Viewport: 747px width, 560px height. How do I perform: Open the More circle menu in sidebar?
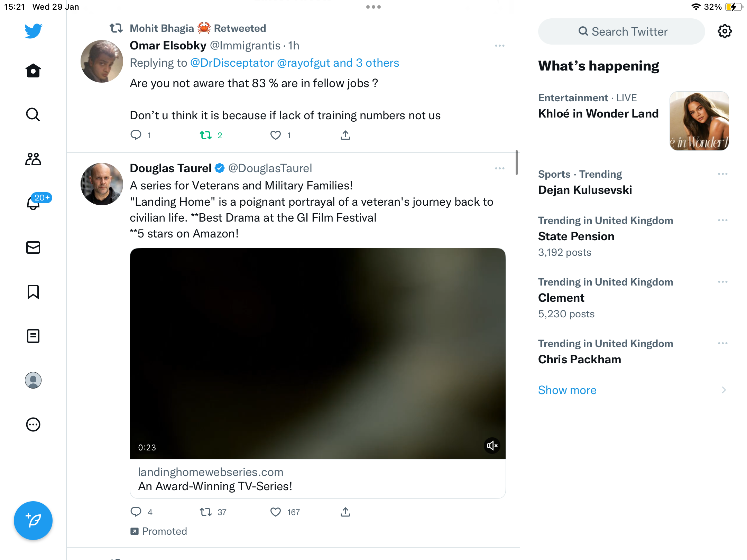(x=33, y=424)
